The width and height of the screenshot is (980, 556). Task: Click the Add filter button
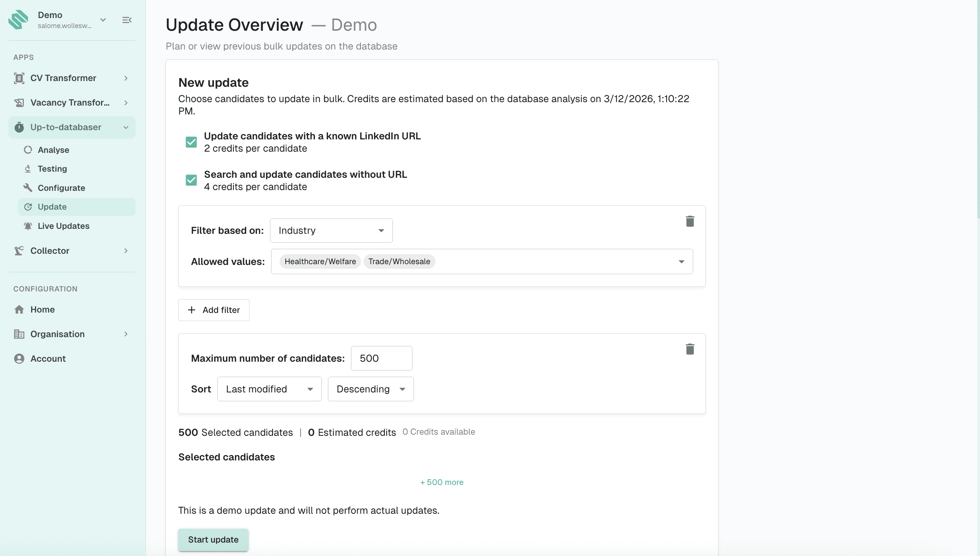[x=214, y=310]
